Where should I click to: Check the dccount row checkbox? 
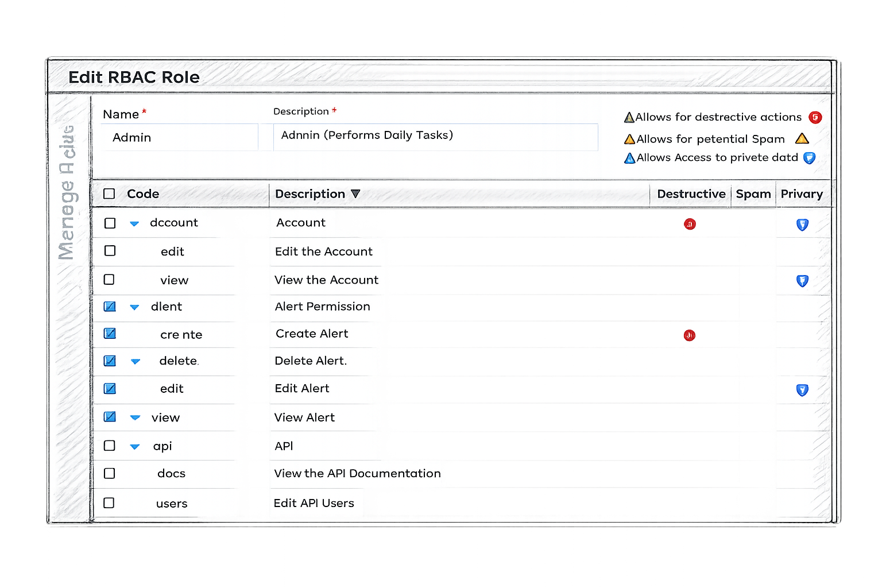(x=110, y=223)
